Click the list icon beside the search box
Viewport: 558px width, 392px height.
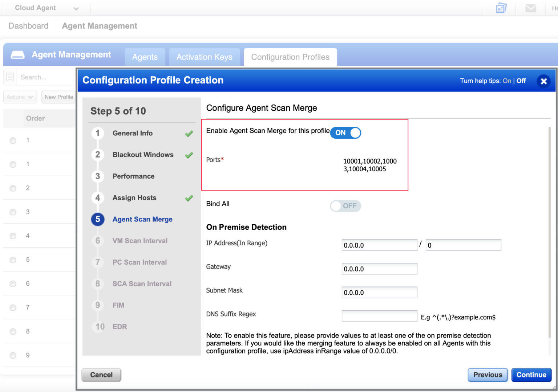10,77
